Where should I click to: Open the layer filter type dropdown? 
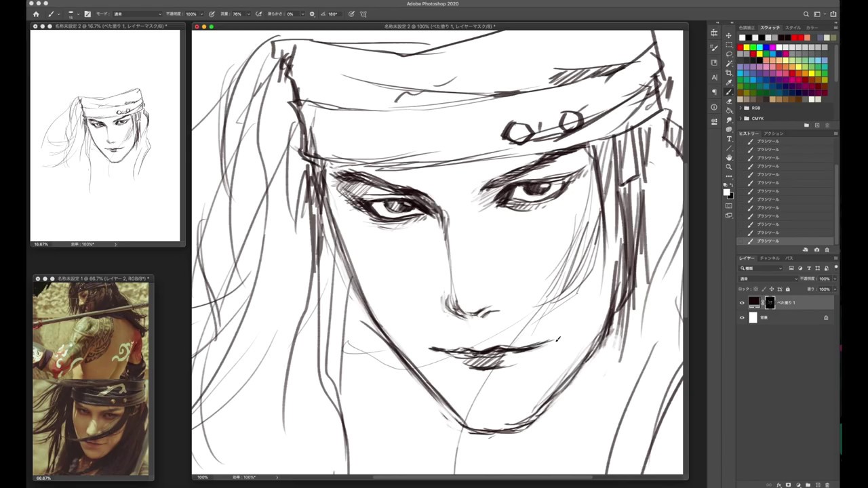[761, 268]
